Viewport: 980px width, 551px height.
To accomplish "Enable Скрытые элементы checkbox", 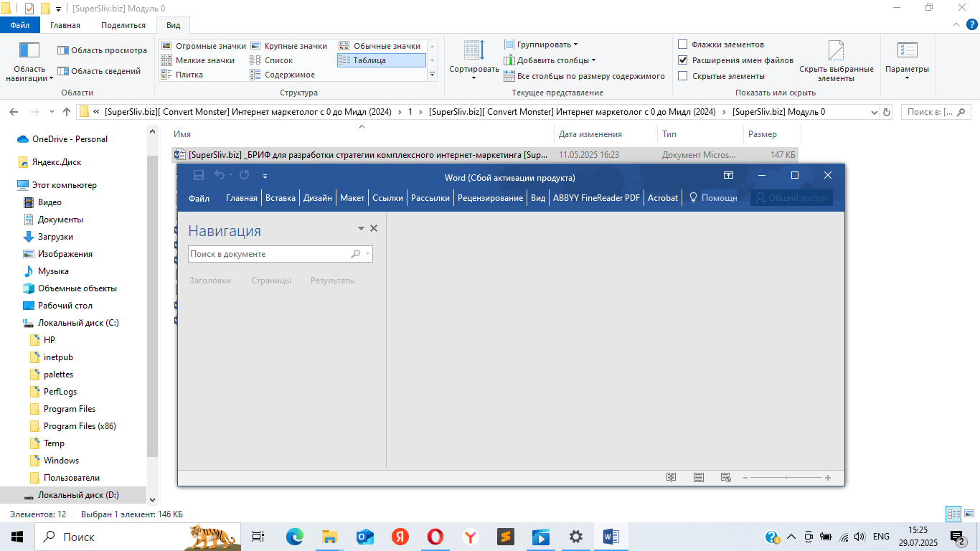I will pos(683,76).
